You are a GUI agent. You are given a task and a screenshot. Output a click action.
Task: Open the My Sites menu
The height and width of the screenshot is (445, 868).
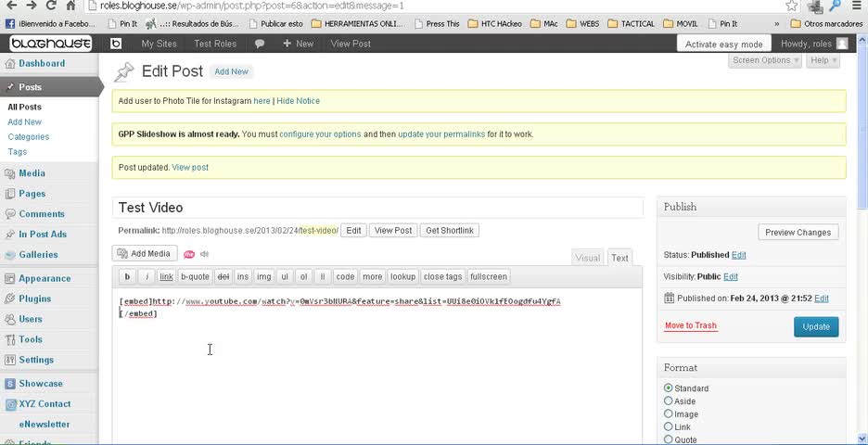tap(159, 44)
